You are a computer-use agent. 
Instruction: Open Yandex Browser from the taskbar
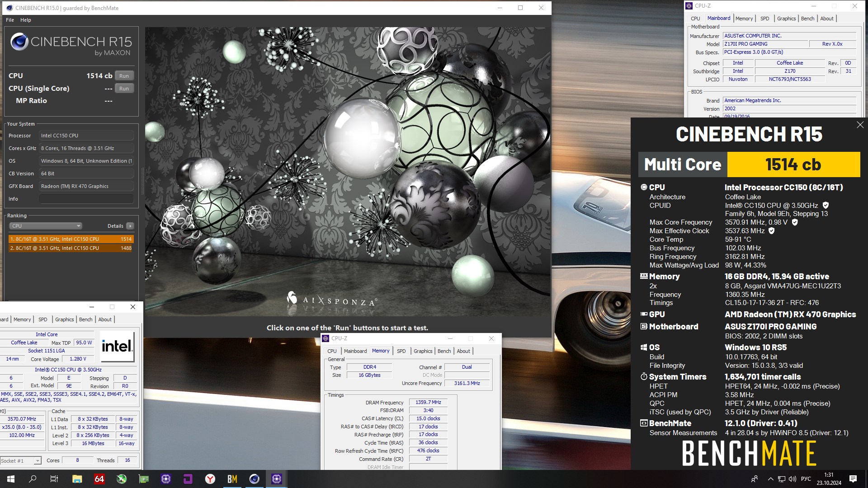pyautogui.click(x=210, y=479)
